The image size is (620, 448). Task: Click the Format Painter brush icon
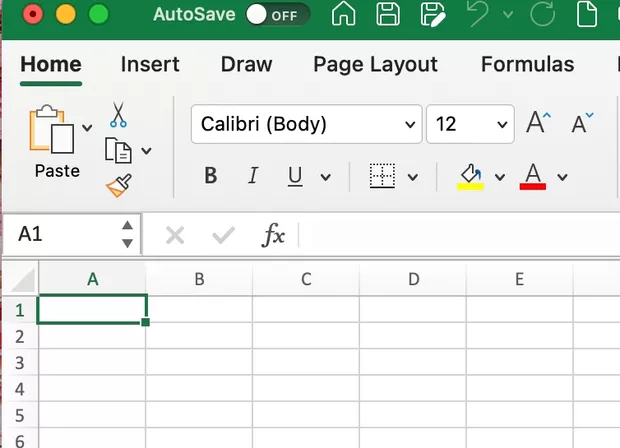pyautogui.click(x=118, y=185)
